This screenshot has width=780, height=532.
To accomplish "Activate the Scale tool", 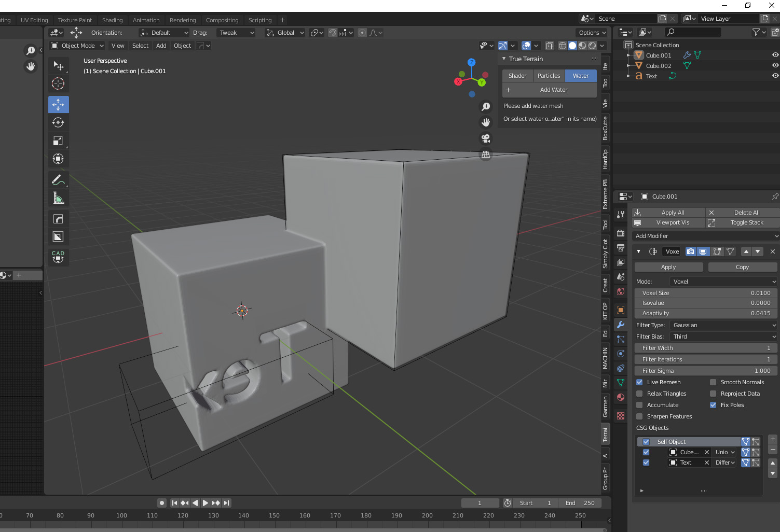I will click(58, 141).
